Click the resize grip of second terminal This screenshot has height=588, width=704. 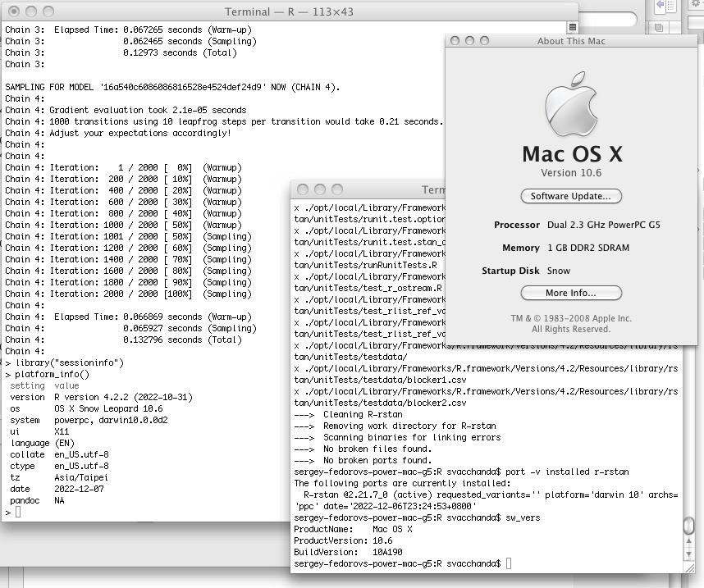(688, 567)
